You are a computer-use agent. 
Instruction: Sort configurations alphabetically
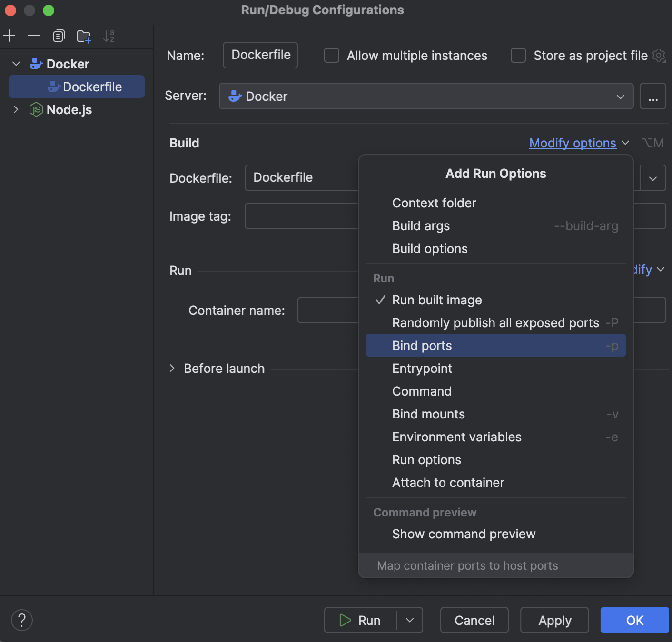point(109,36)
